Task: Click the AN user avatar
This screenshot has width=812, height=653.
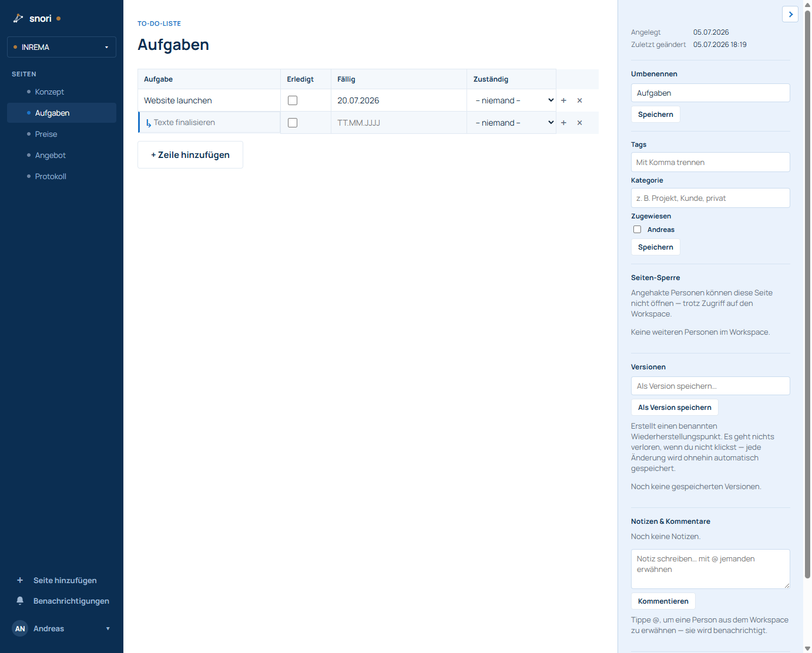Action: [x=20, y=628]
